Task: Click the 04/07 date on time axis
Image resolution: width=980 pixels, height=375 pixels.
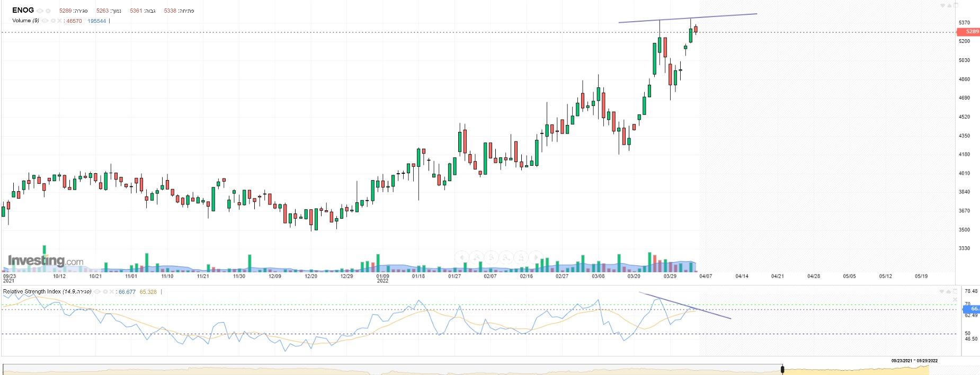Action: [x=706, y=276]
